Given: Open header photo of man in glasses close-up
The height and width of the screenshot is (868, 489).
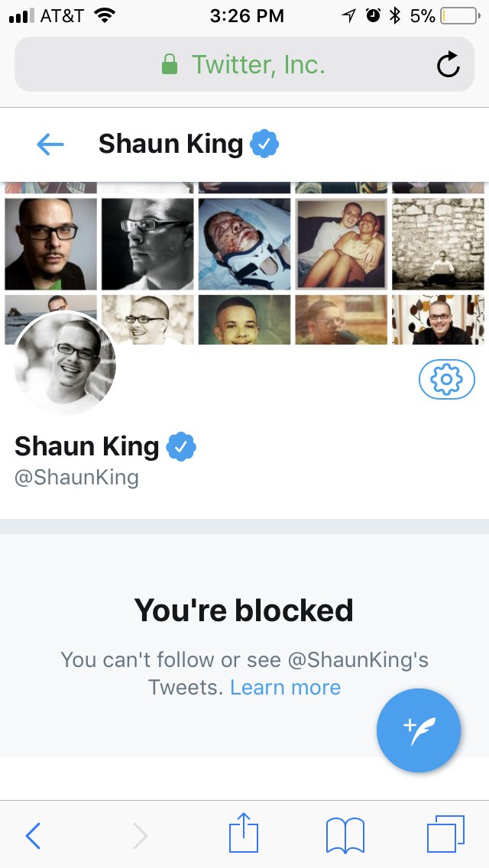Looking at the screenshot, I should point(51,245).
